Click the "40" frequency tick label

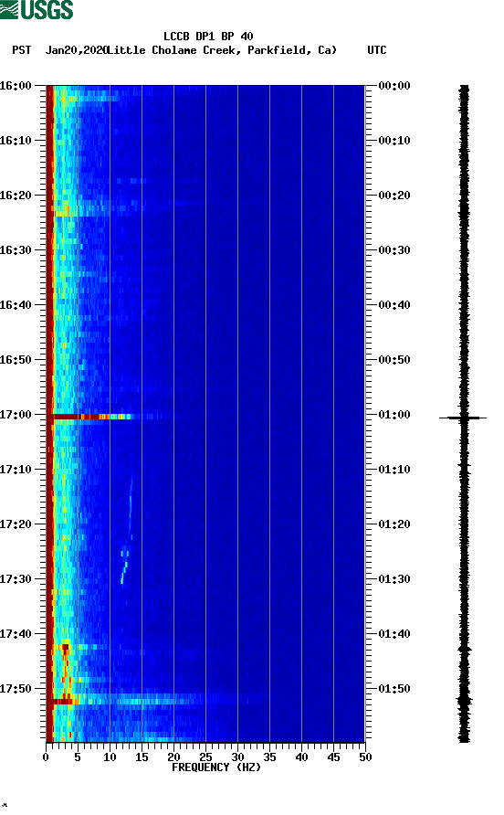301,757
